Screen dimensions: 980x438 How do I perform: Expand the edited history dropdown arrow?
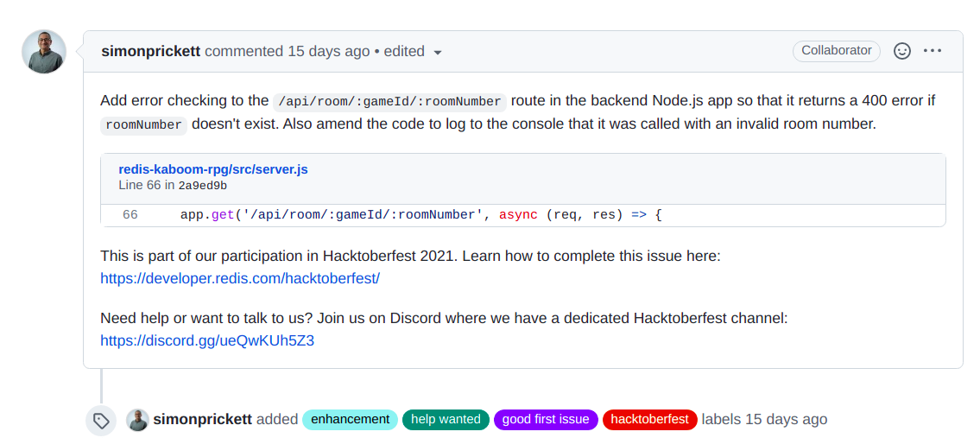[x=438, y=53]
